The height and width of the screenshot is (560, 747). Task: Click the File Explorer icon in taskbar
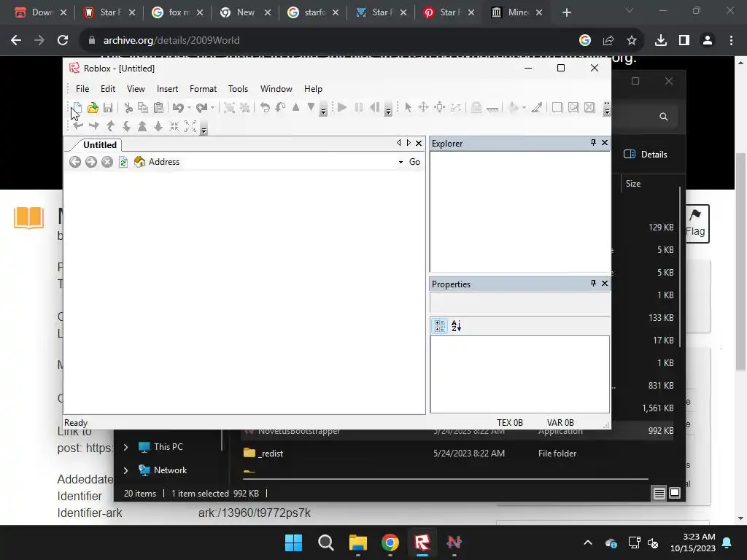(x=357, y=542)
